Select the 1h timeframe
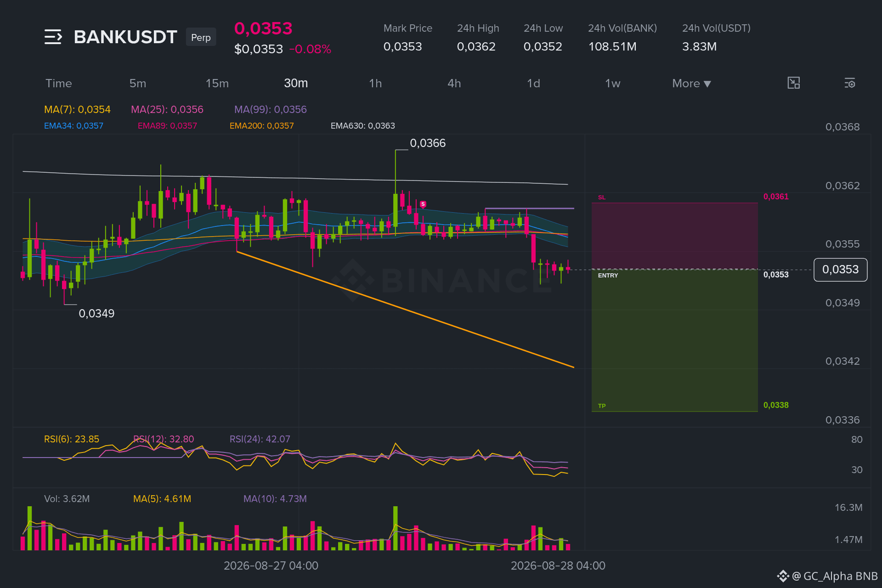The width and height of the screenshot is (882, 588). coord(375,84)
